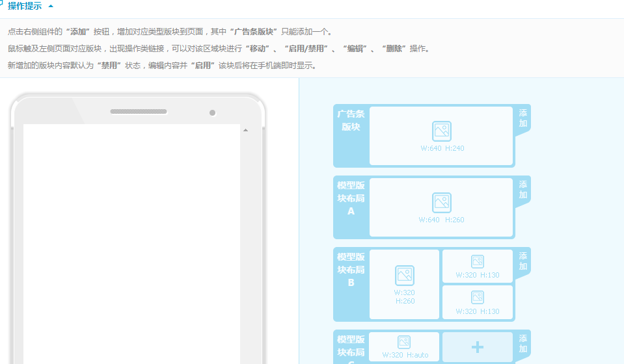This screenshot has width=624, height=364.
Task: Click the hint line starting 新增加的版块内容
Action: click(x=163, y=66)
